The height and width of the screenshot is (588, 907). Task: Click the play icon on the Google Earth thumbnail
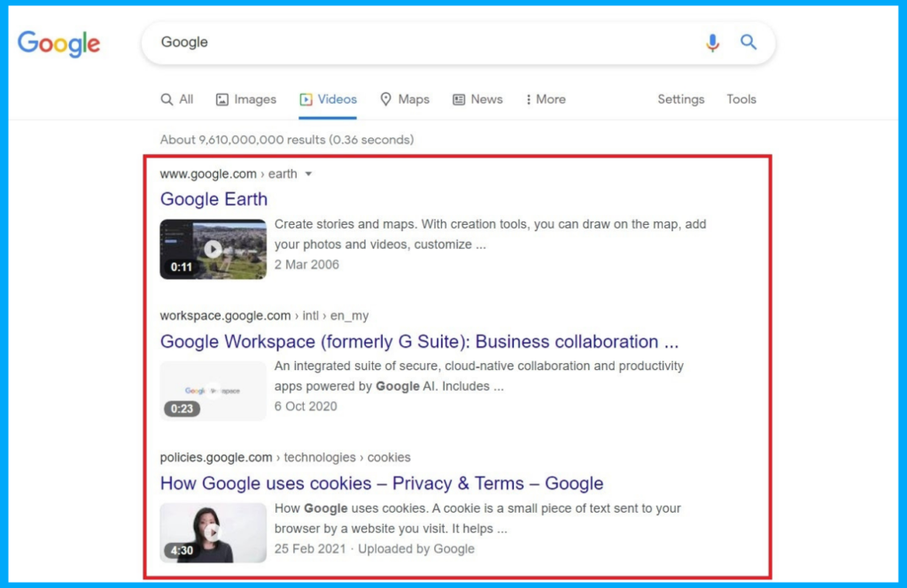click(x=213, y=249)
